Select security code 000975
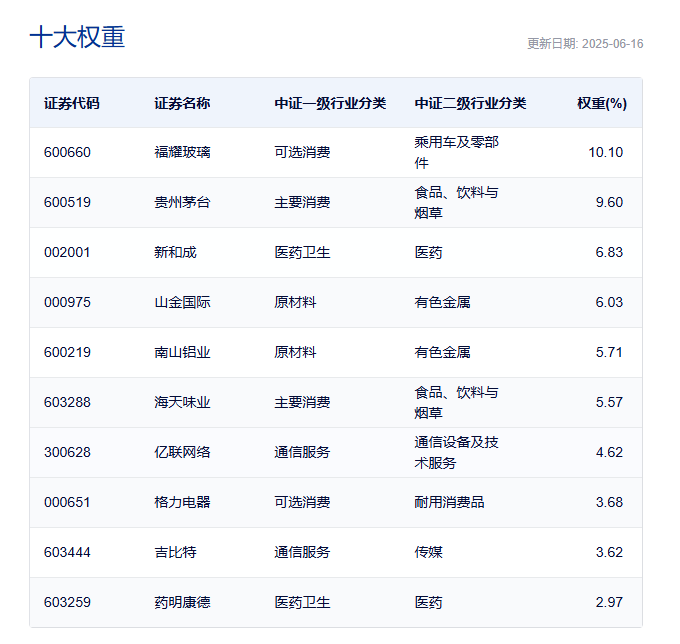 [67, 302]
